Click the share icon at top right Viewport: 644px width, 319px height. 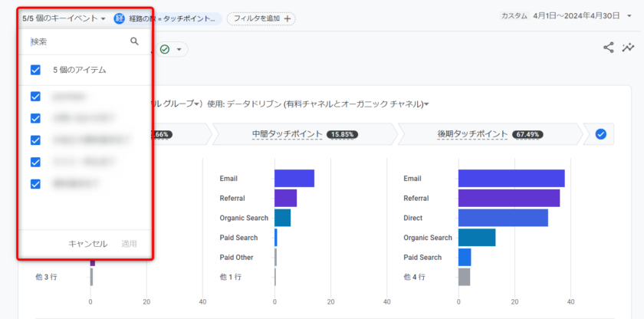[x=609, y=48]
